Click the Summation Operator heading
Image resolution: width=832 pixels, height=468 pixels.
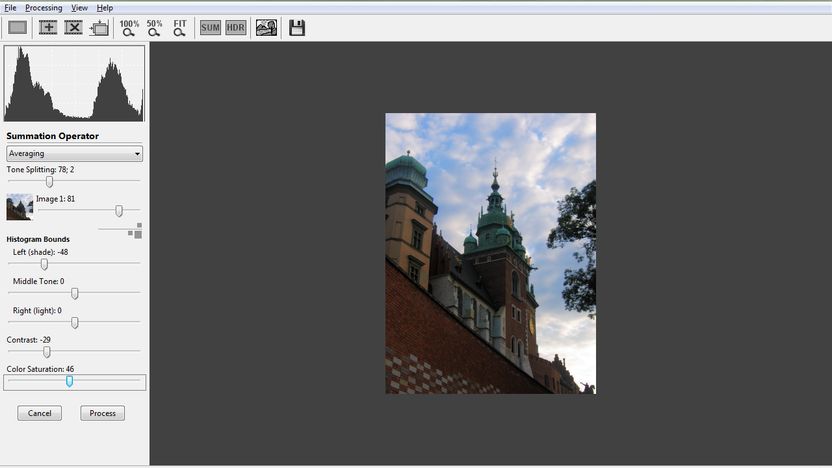(x=53, y=136)
